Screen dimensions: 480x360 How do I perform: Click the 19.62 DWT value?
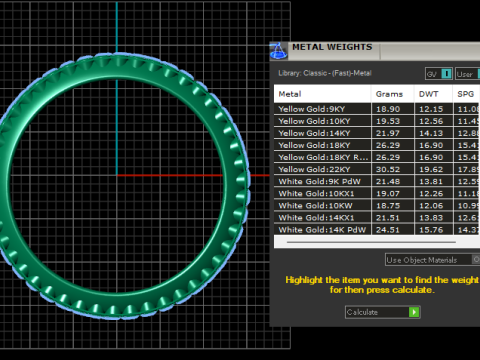coord(431,169)
